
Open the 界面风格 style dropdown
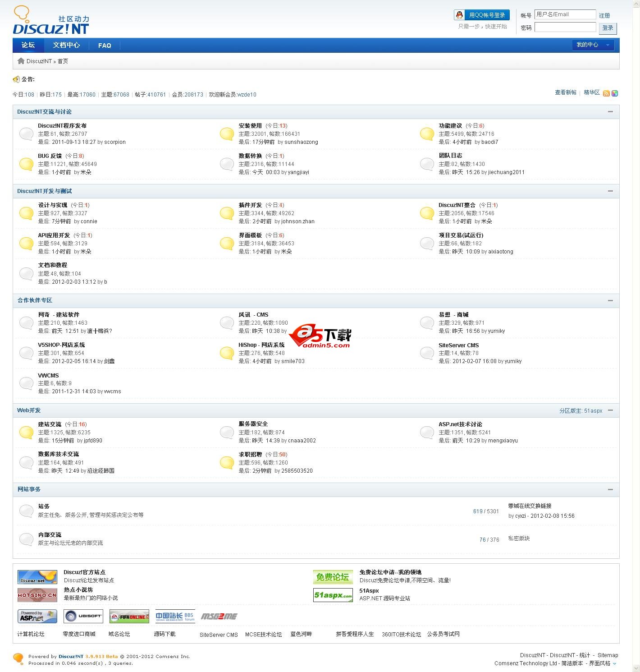tap(603, 663)
